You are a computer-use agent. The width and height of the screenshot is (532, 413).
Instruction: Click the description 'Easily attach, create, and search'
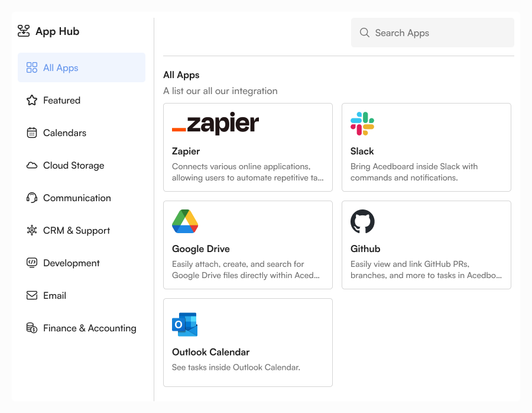246,270
